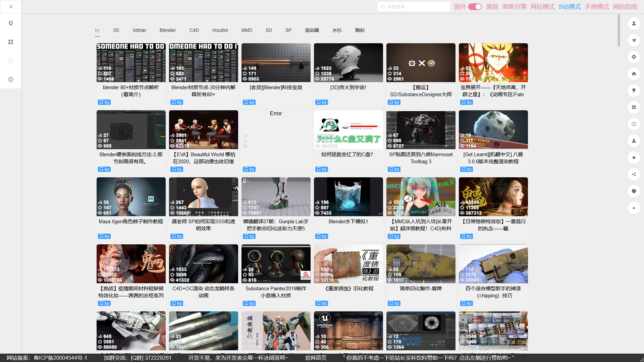This screenshot has width=644, height=362.
Task: Click scroll-to-top arrow button on right
Action: pyautogui.click(x=634, y=208)
